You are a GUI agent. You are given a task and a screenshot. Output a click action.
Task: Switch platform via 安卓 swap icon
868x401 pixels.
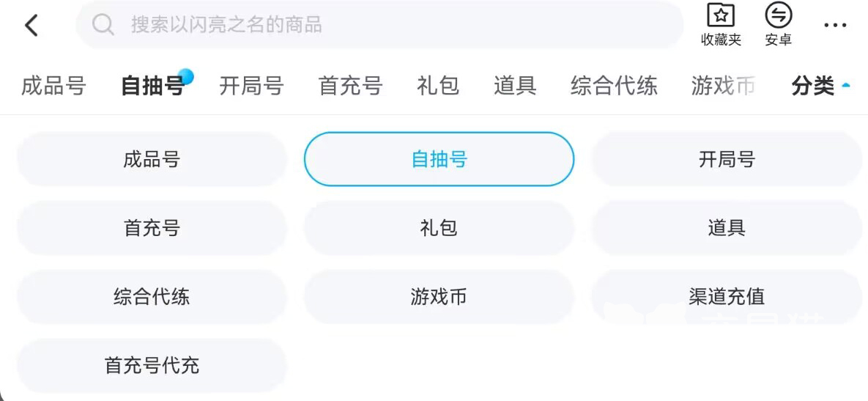click(x=779, y=15)
